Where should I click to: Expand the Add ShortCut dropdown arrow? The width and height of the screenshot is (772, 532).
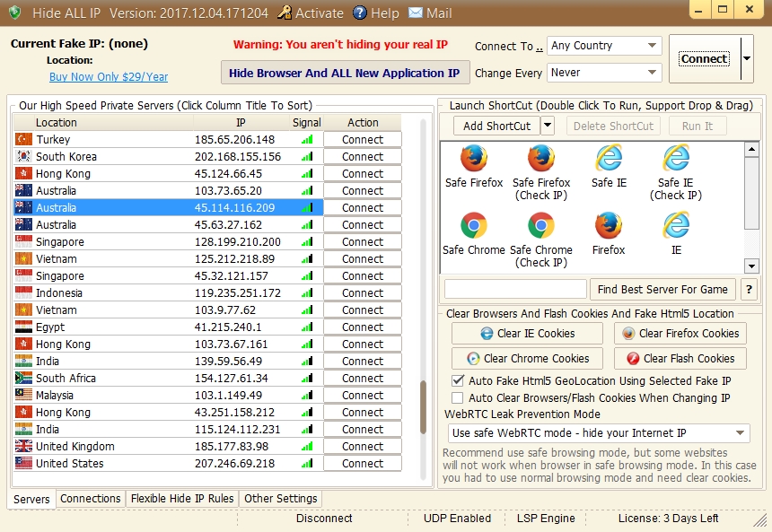coord(548,126)
